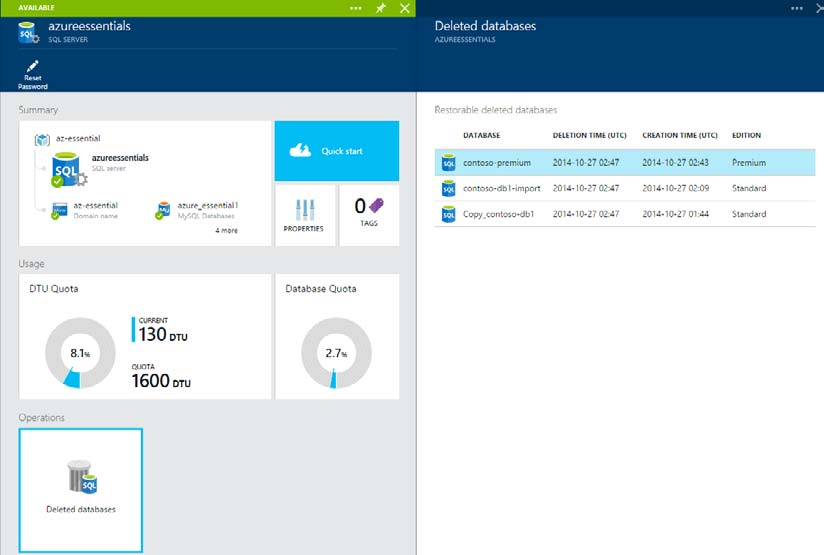
Task: Click the Edition column header
Action: (746, 135)
